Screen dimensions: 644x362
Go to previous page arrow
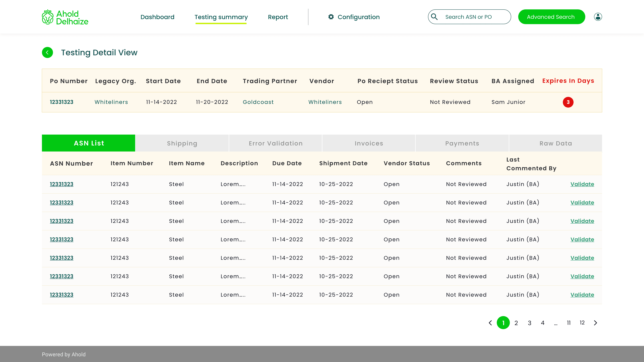point(490,323)
